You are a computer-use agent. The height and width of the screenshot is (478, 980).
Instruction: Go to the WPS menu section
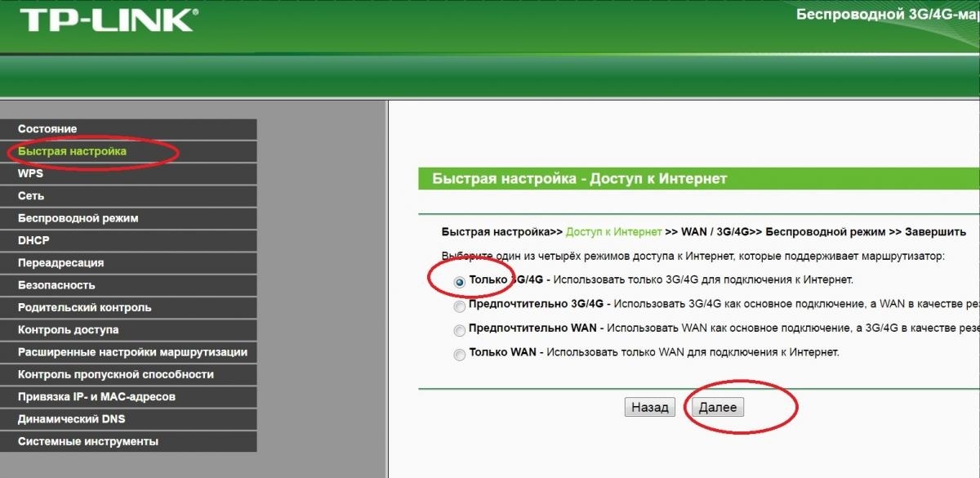pyautogui.click(x=30, y=173)
